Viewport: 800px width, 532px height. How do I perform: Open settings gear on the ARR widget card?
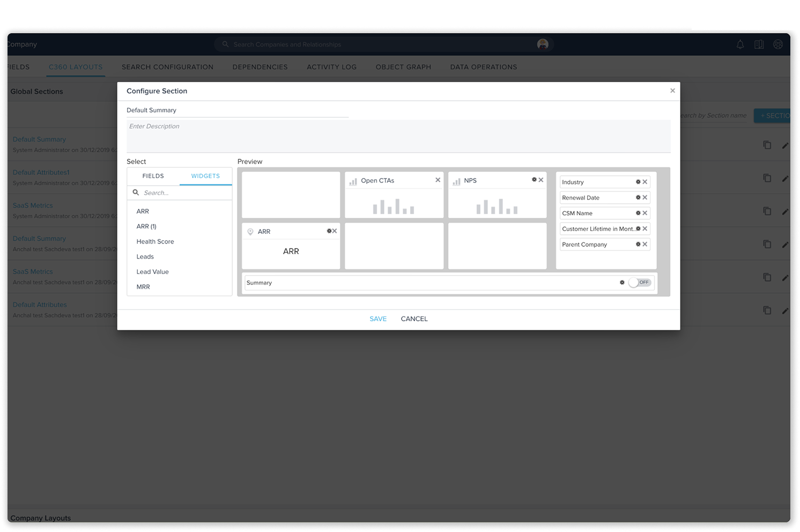coord(329,231)
